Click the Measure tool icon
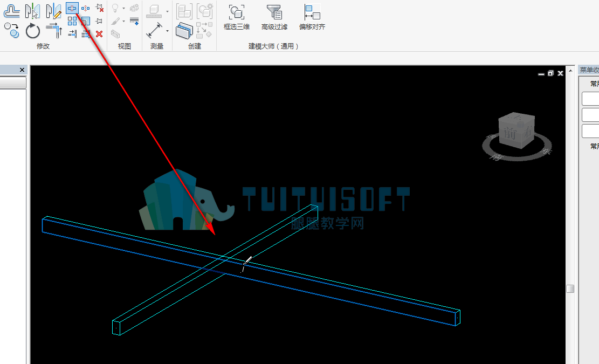599x364 pixels. [154, 11]
